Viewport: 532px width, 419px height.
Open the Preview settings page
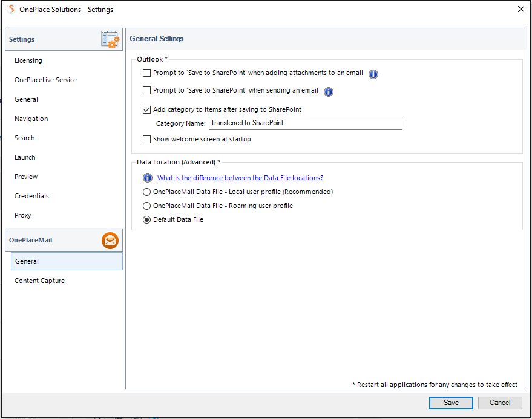coord(26,177)
